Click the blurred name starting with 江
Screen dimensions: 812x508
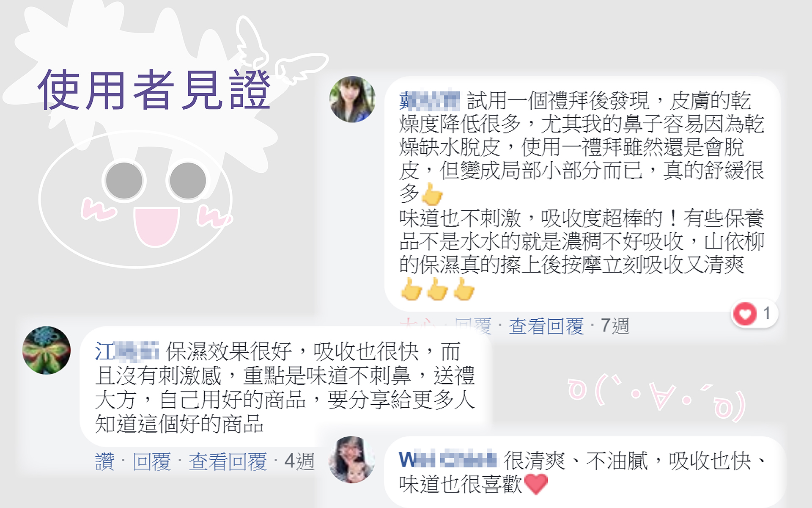pyautogui.click(x=127, y=351)
